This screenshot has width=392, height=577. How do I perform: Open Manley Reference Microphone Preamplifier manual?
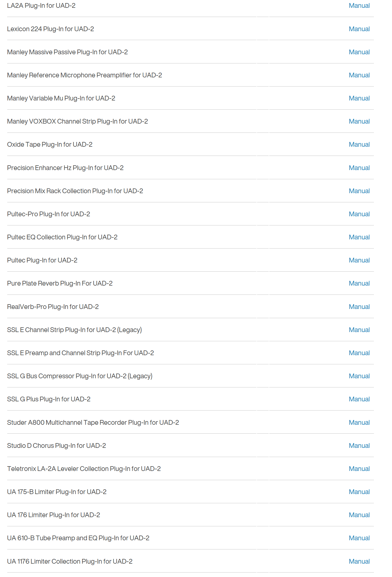359,75
